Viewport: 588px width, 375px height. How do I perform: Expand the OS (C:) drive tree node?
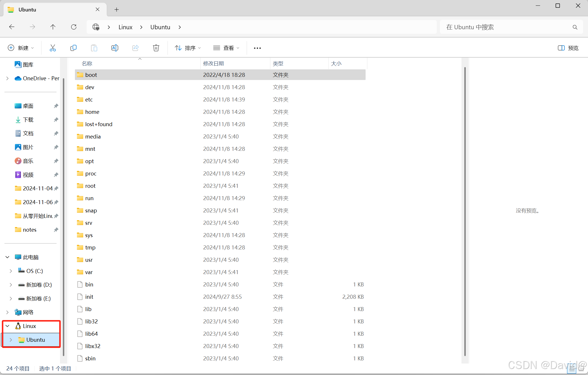tap(11, 271)
